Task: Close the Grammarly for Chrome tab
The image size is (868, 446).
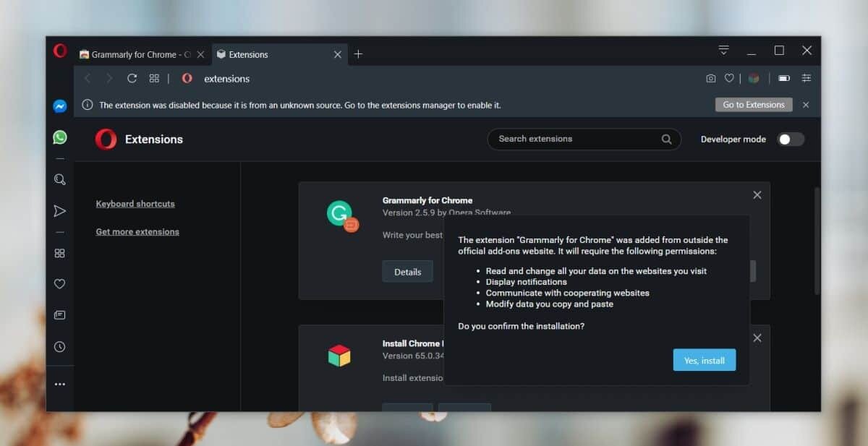Action: [200, 54]
